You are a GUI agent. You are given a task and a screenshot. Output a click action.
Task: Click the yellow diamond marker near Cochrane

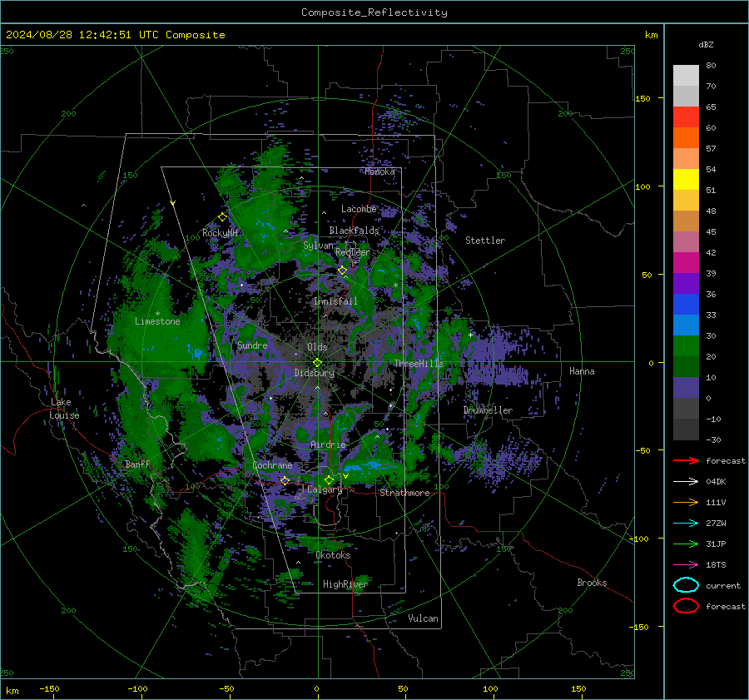pyautogui.click(x=285, y=480)
